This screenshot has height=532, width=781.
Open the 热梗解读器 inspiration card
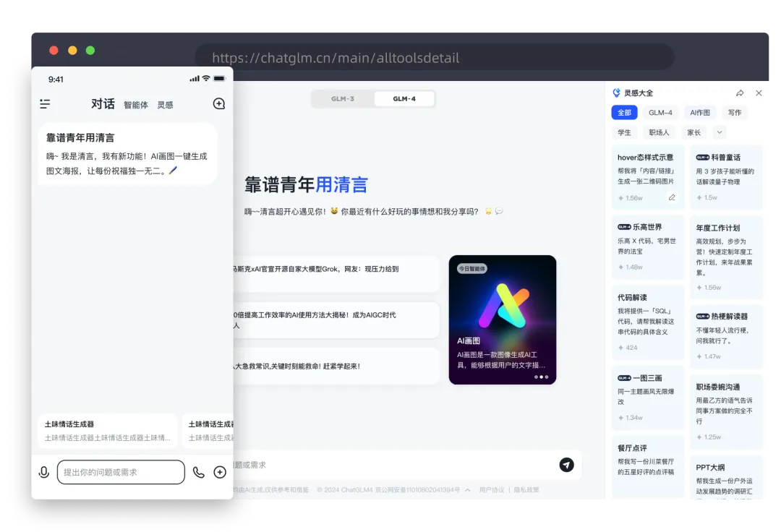click(x=726, y=336)
